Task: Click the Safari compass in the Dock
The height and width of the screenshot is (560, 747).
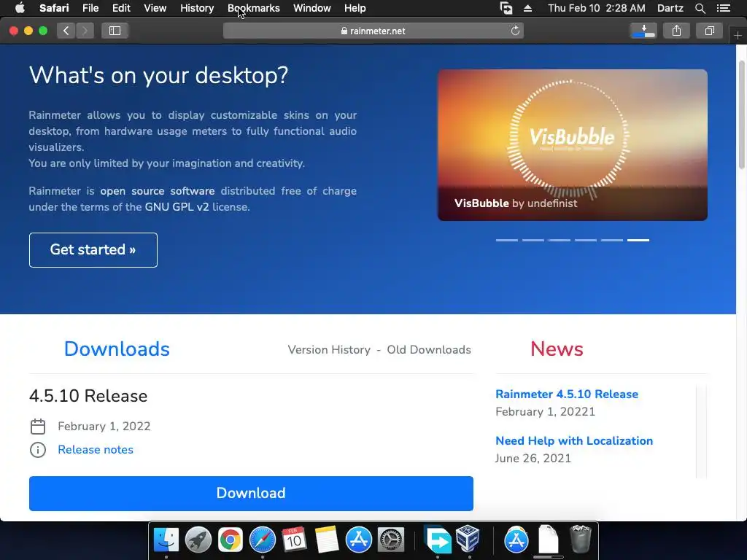Action: (x=263, y=540)
